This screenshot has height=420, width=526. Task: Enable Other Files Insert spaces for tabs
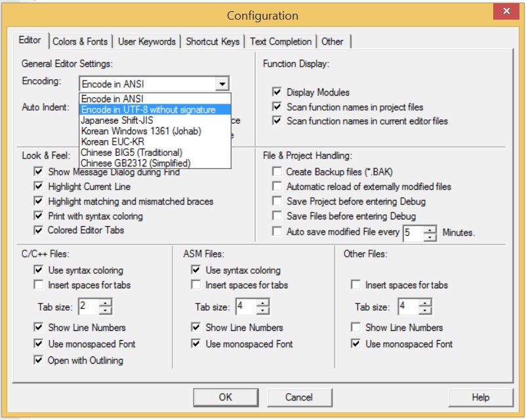[x=355, y=285]
